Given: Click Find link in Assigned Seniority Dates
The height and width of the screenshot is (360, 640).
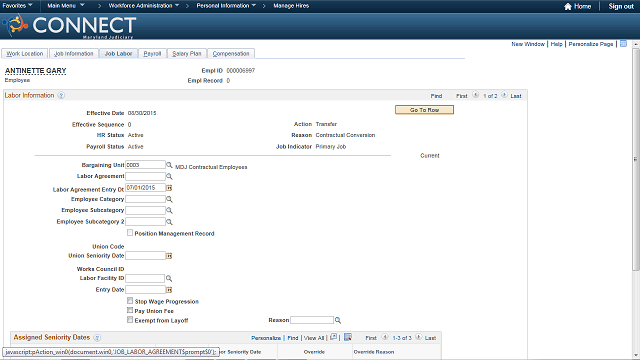Looking at the screenshot, I should click(293, 338).
